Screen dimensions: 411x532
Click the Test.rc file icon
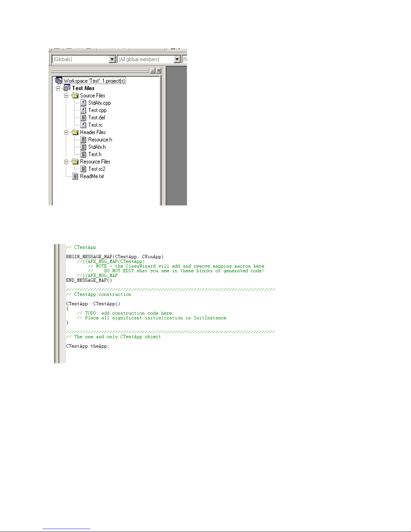click(84, 125)
